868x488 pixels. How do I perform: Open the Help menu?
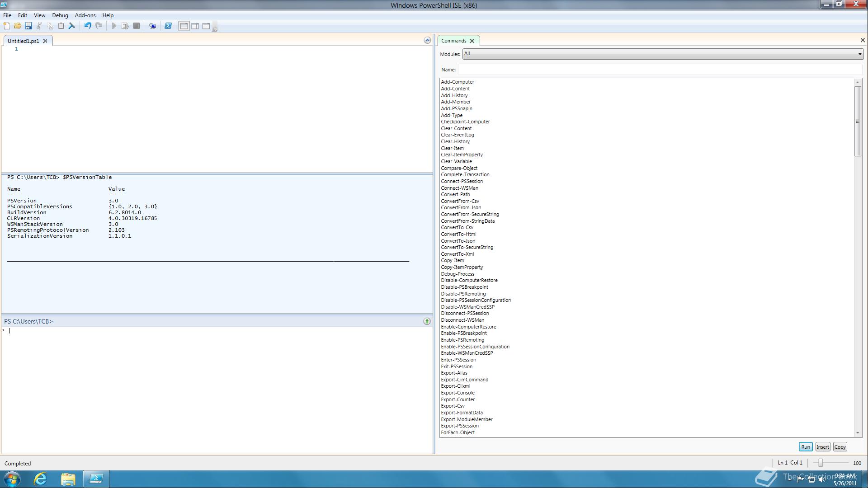108,15
